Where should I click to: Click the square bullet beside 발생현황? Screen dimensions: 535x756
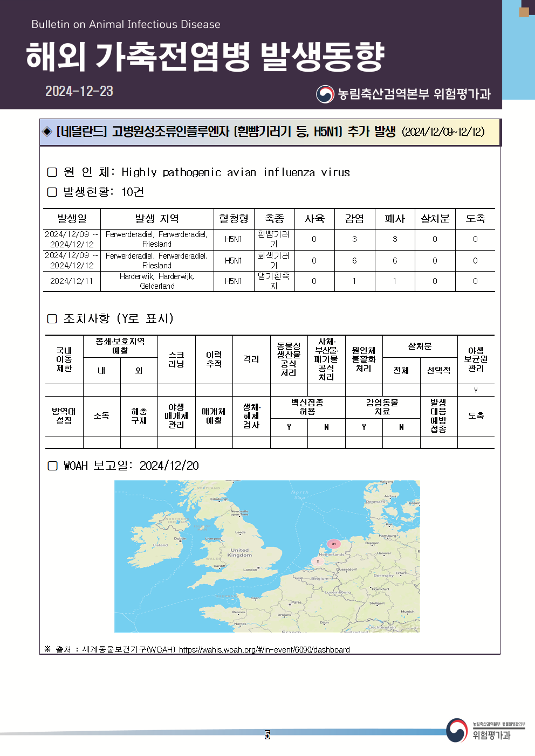[52, 192]
